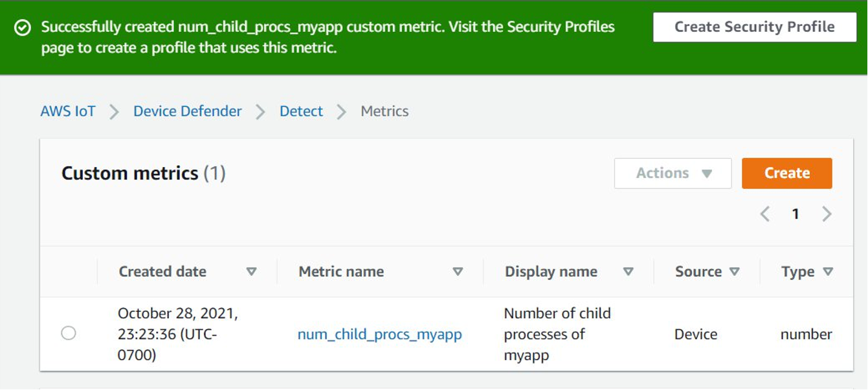Click page number 1 in pagination

point(796,214)
